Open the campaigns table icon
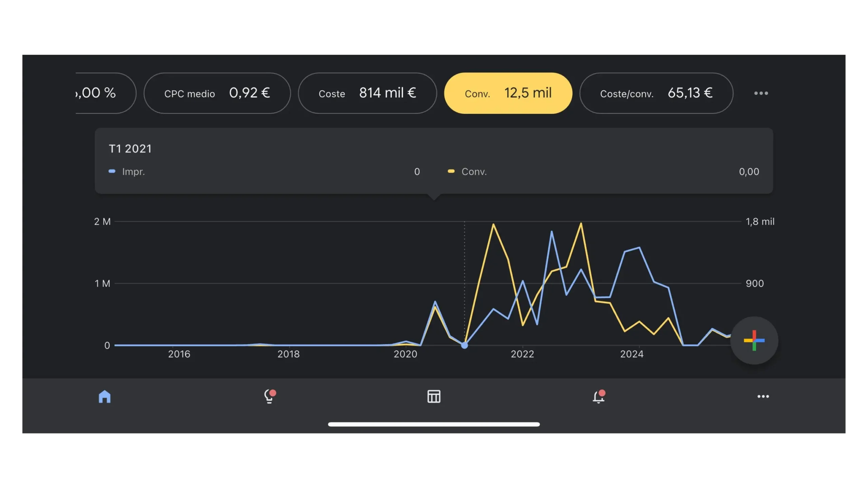The image size is (868, 488). pos(434,396)
